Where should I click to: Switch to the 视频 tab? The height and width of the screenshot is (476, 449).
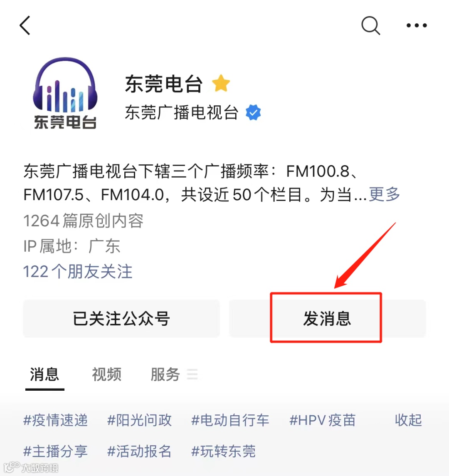pos(107,374)
